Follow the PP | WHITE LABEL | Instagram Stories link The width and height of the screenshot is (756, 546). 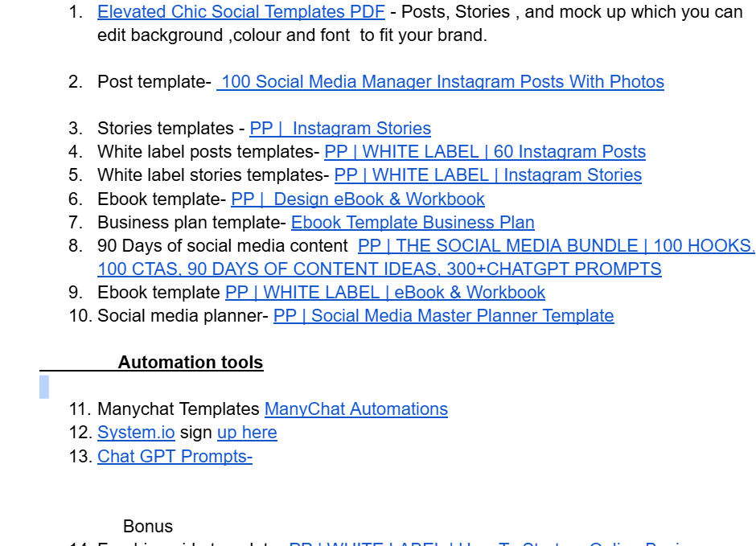click(487, 175)
